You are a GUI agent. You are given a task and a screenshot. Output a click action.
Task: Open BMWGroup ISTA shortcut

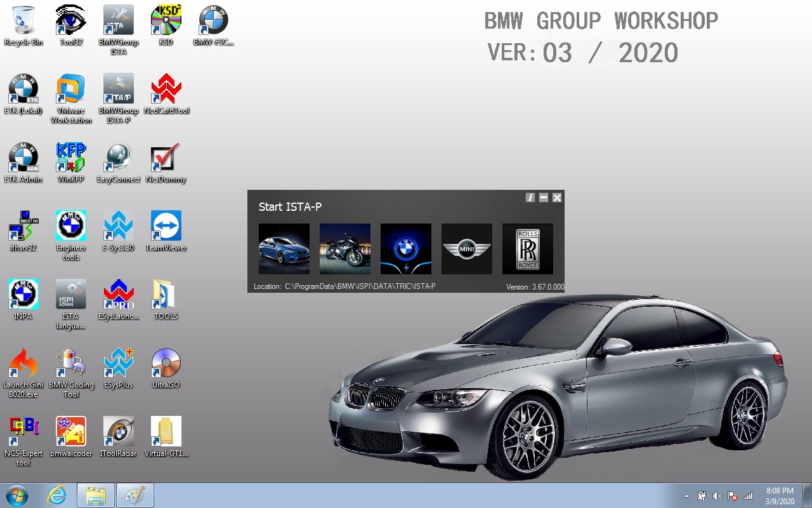pos(119,30)
